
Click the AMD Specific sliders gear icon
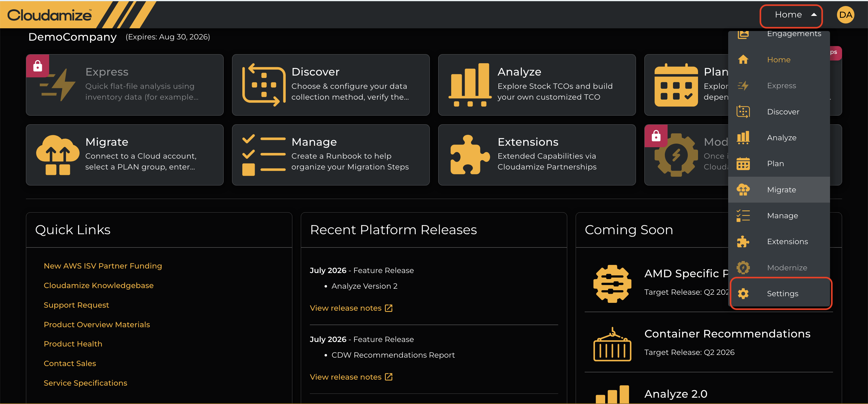tap(612, 284)
